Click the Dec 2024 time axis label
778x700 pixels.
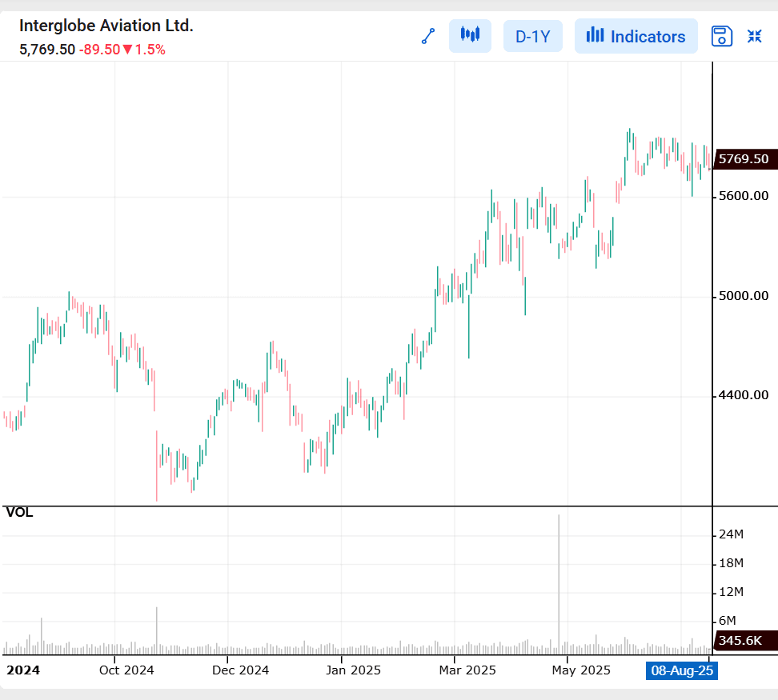tap(240, 670)
